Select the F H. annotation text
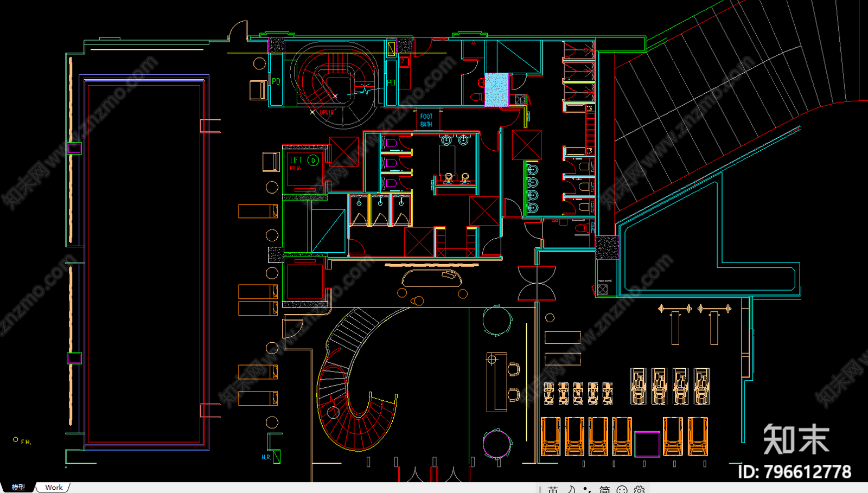The width and height of the screenshot is (868, 493). (x=26, y=442)
